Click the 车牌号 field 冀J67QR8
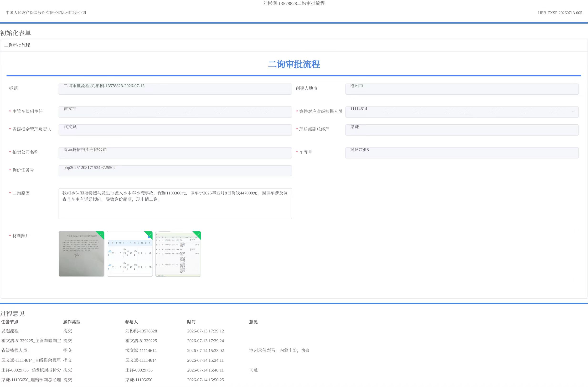Viewport: 588px width, 387px height. [x=462, y=153]
